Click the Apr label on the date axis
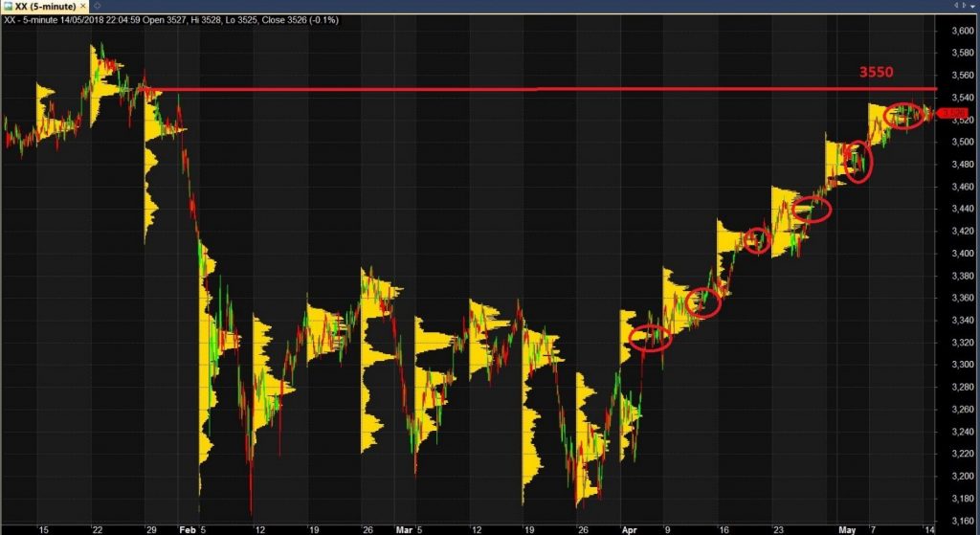The height and width of the screenshot is (535, 980). (x=629, y=527)
